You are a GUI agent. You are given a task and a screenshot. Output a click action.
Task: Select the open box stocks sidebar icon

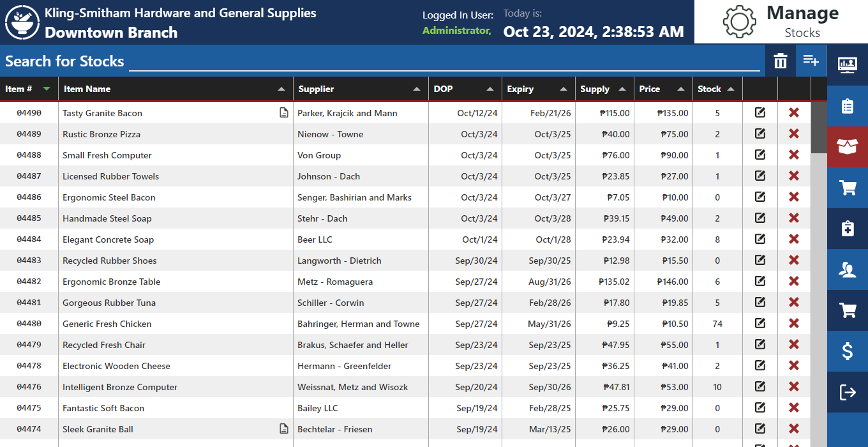point(847,147)
